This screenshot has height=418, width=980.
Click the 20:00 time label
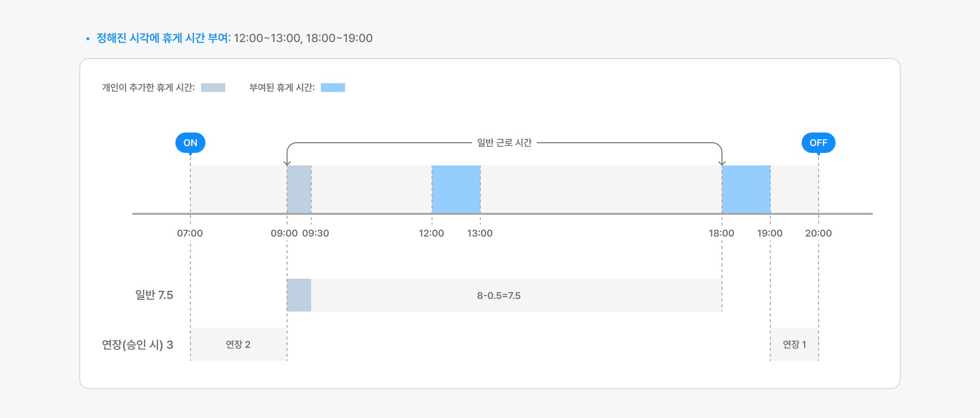point(819,233)
